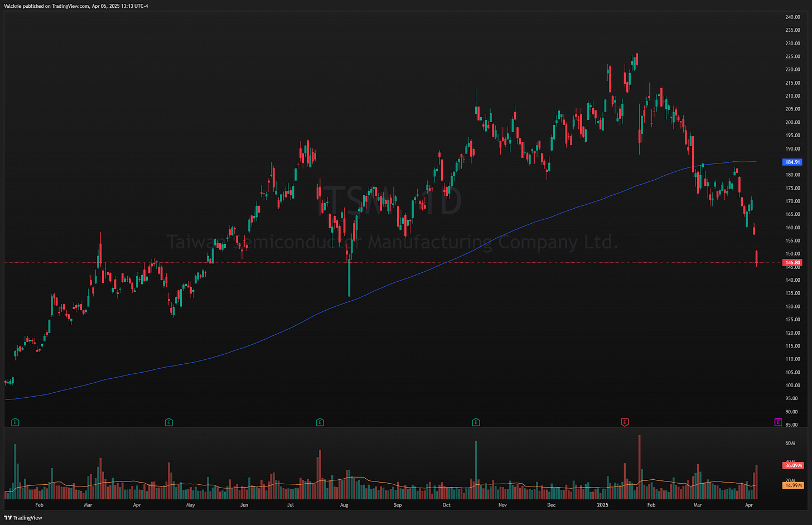The image size is (812, 525).
Task: Click the red 36.09M volume label
Action: pyautogui.click(x=792, y=465)
